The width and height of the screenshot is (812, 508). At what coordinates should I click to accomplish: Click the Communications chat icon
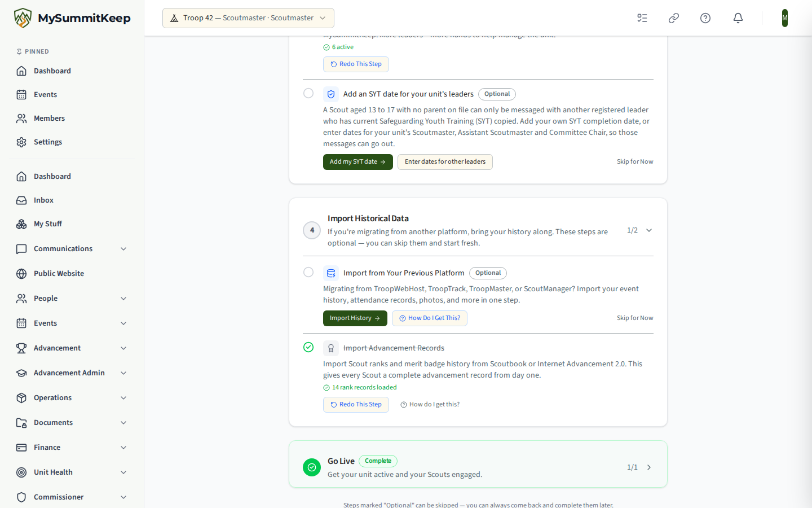point(21,249)
